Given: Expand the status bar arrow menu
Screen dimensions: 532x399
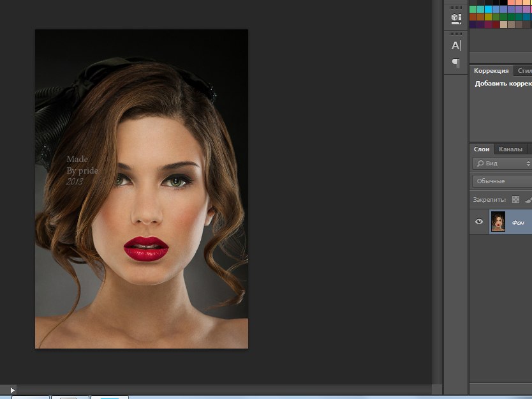Looking at the screenshot, I should pyautogui.click(x=12, y=389).
